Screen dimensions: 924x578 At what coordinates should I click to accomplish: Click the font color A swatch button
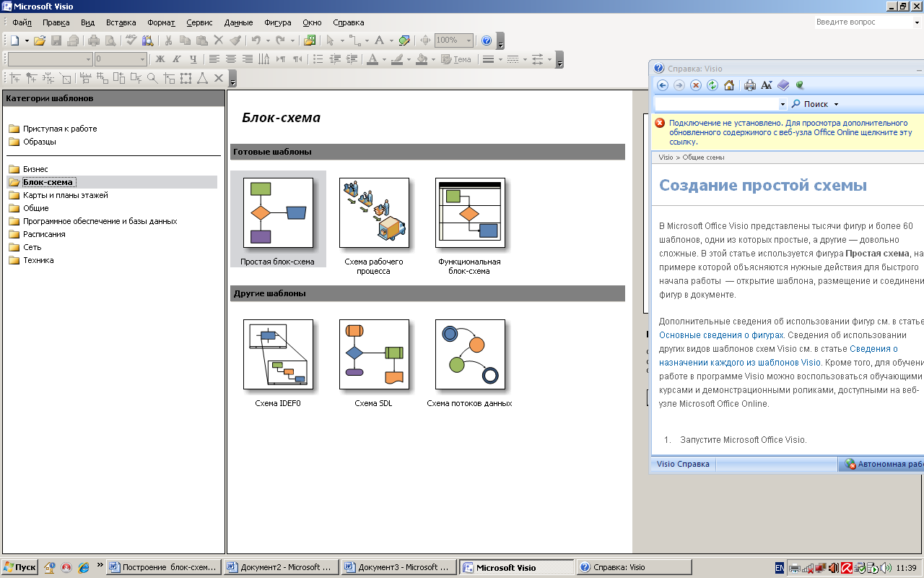[x=372, y=59]
